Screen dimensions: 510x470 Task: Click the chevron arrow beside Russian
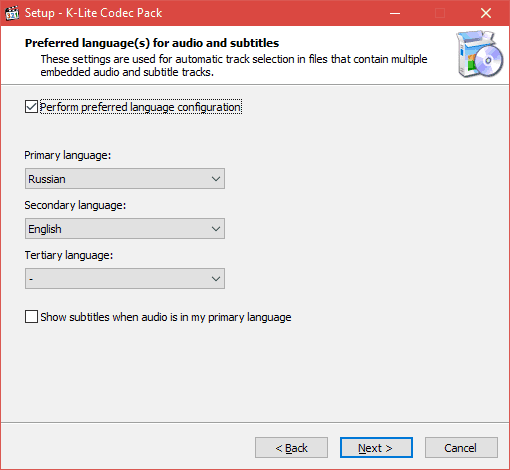(216, 179)
